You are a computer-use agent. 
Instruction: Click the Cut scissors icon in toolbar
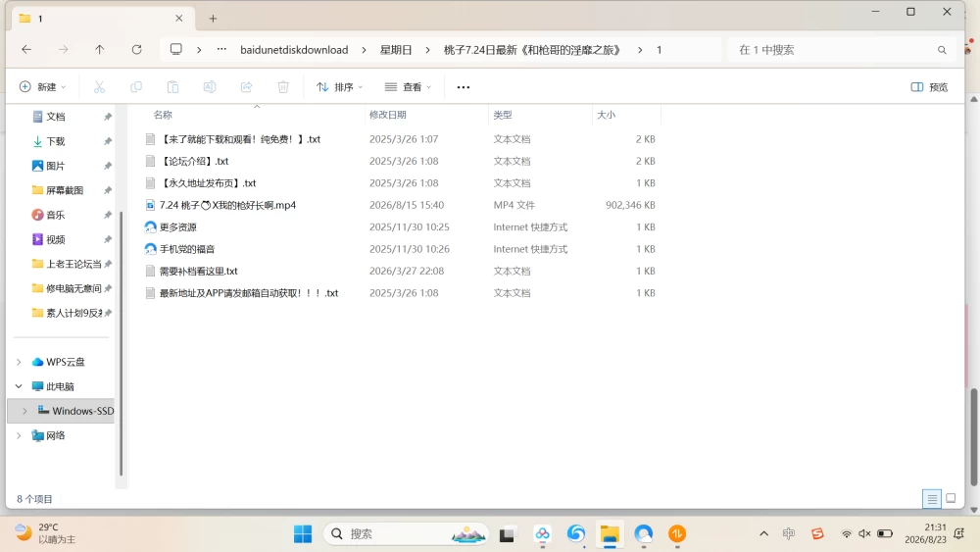coord(99,87)
